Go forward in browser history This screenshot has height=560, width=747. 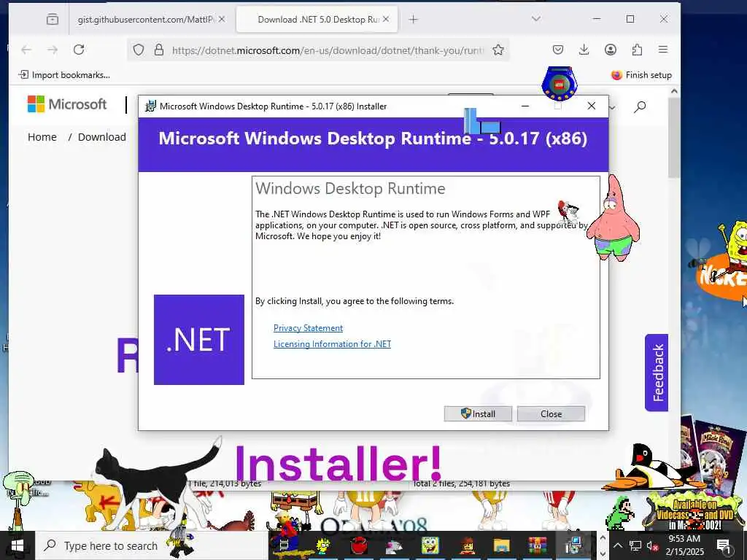(53, 50)
